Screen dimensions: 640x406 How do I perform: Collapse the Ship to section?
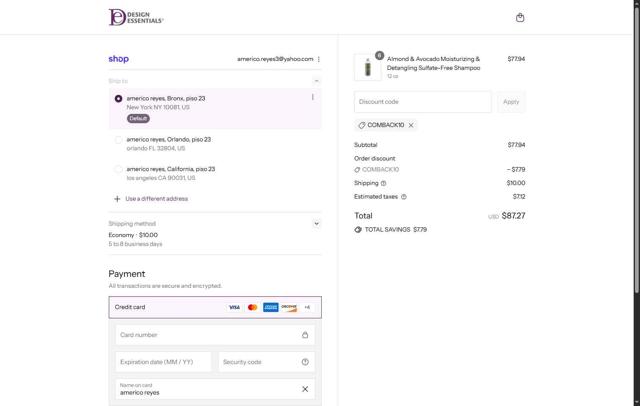click(316, 81)
